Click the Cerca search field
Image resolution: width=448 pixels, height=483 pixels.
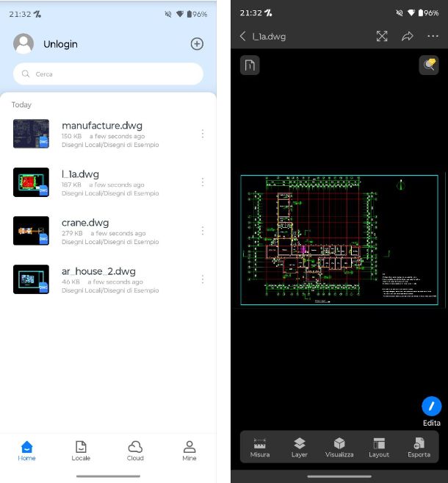click(x=108, y=74)
